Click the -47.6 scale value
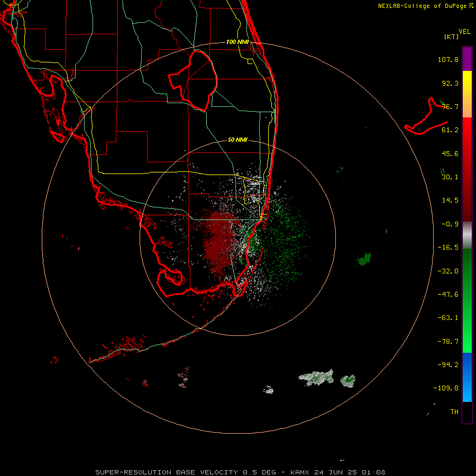Screen dimensions: 476x476 pos(448,295)
